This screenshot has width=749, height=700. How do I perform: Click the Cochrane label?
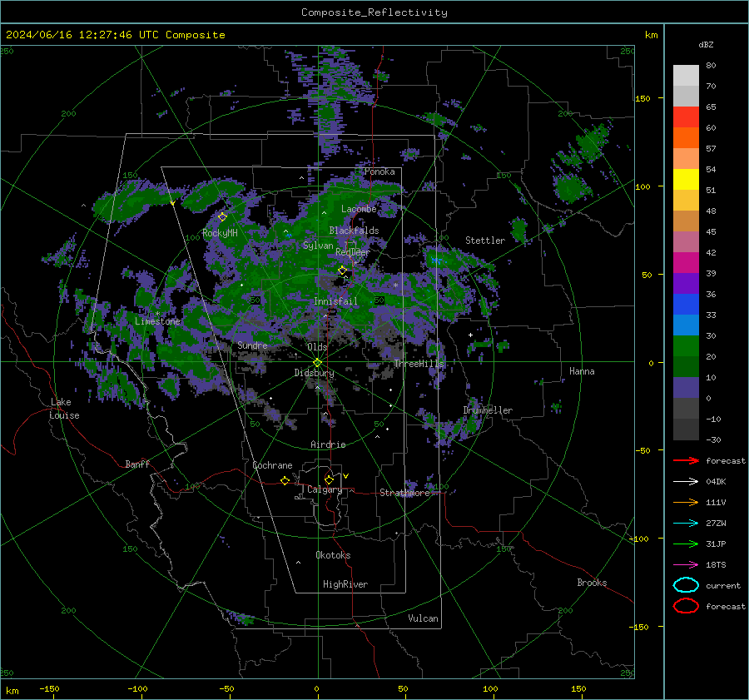(272, 465)
